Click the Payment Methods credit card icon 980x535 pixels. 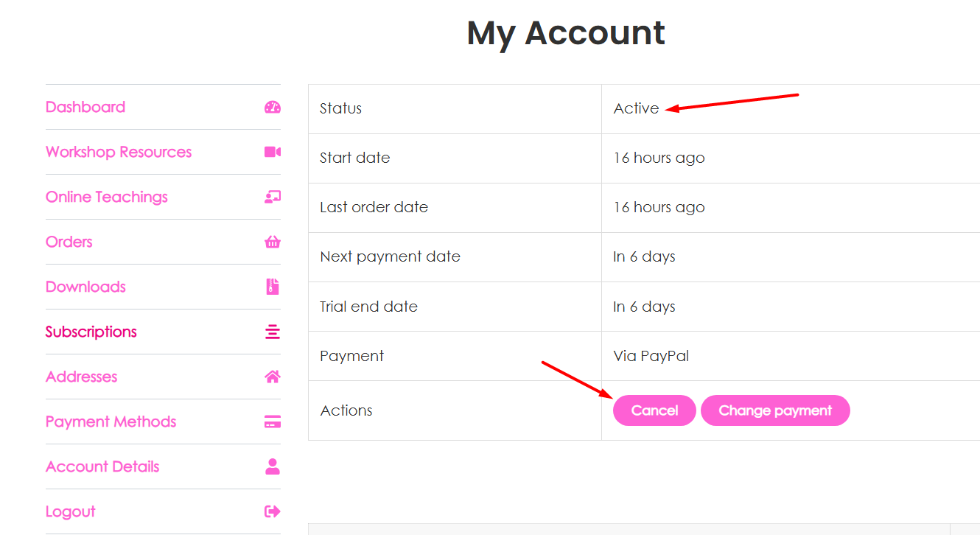(x=272, y=422)
